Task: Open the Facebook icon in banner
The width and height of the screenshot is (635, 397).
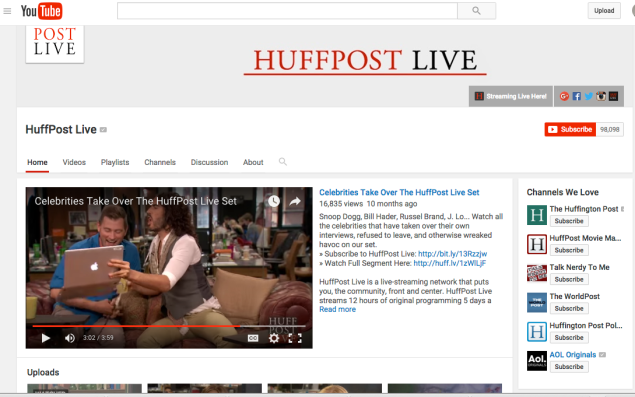Action: (x=577, y=96)
